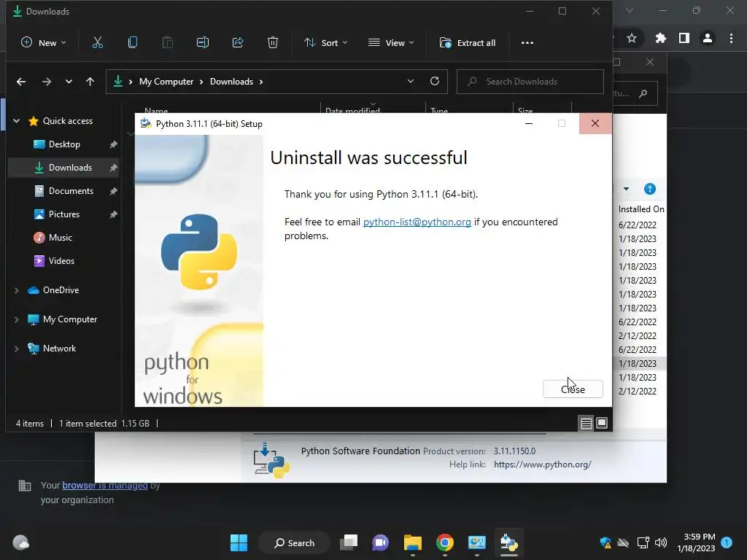Select Downloads in the navigation pane
Viewport: 747px width, 560px height.
(x=63, y=168)
